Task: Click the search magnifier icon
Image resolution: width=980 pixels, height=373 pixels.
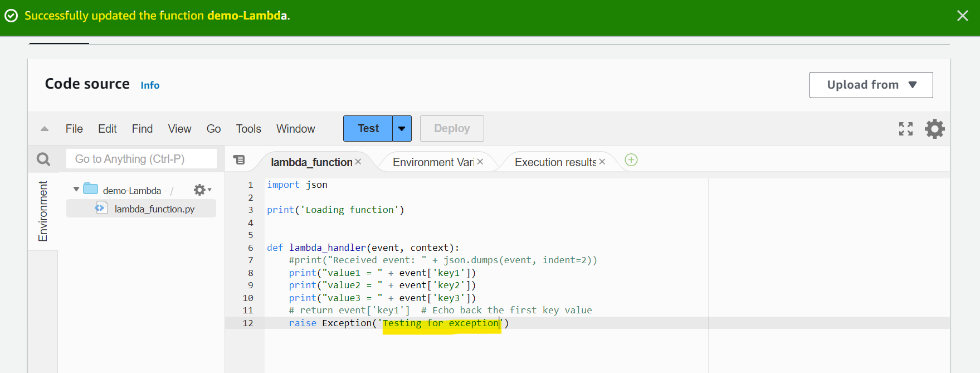Action: [x=43, y=159]
